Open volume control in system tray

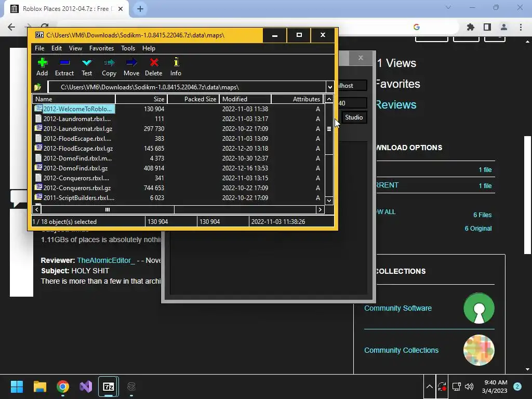[469, 387]
